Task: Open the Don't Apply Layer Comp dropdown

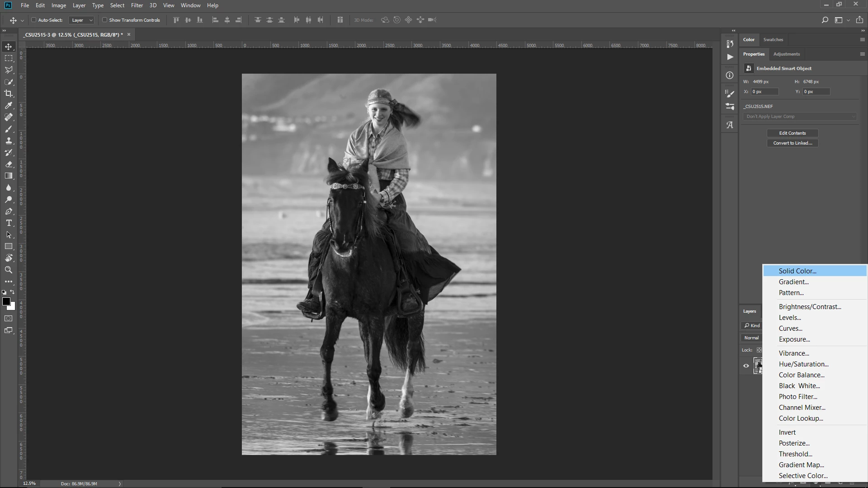Action: [799, 117]
